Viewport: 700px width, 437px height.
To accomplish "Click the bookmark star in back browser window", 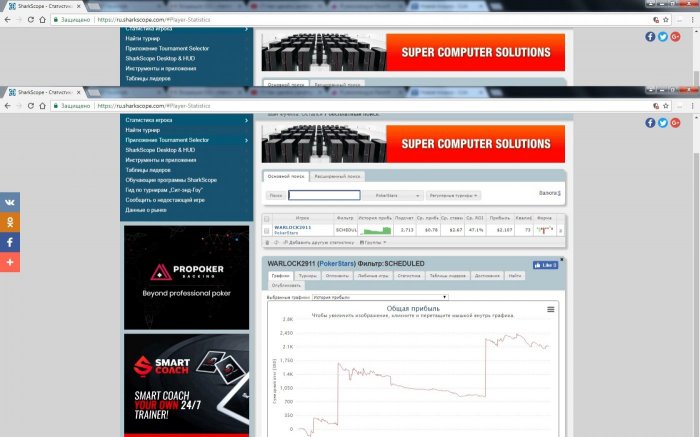I will coord(666,20).
